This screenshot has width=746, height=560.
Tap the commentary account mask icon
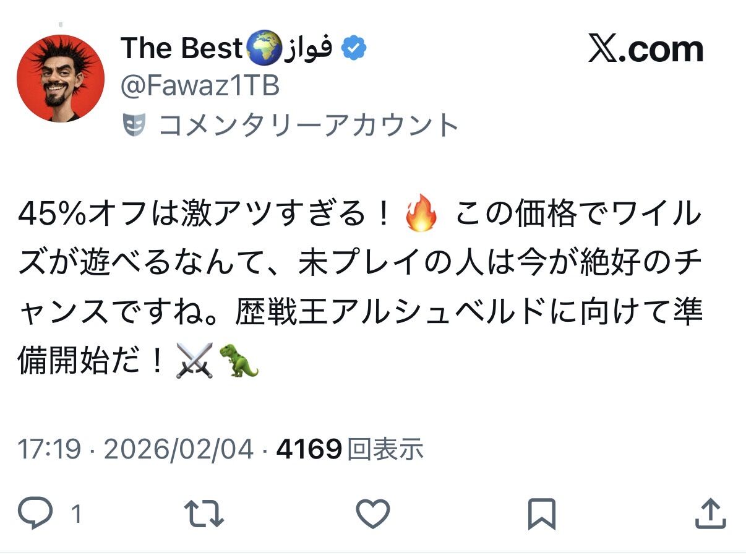[134, 126]
